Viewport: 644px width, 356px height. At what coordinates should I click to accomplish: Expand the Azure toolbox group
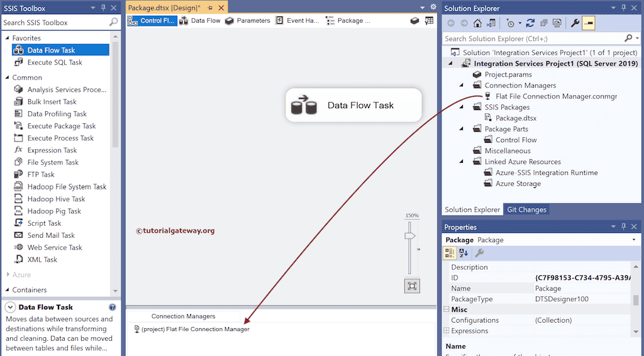pos(8,275)
